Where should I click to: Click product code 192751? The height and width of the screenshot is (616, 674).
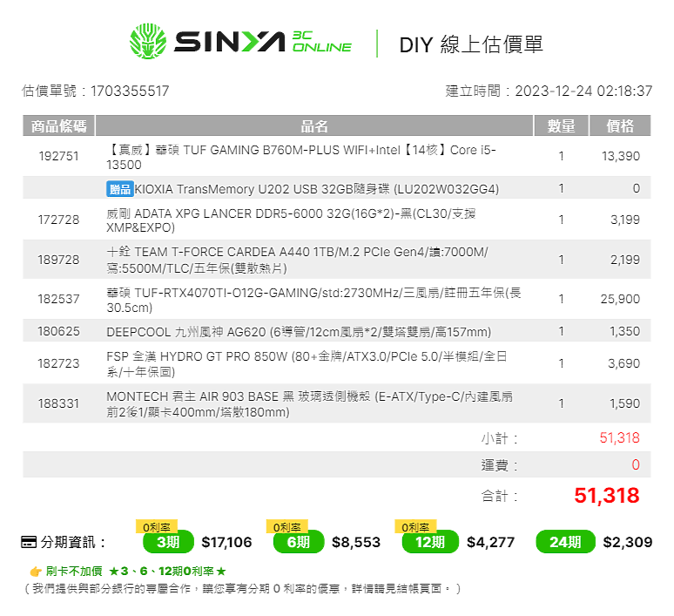coord(59,156)
